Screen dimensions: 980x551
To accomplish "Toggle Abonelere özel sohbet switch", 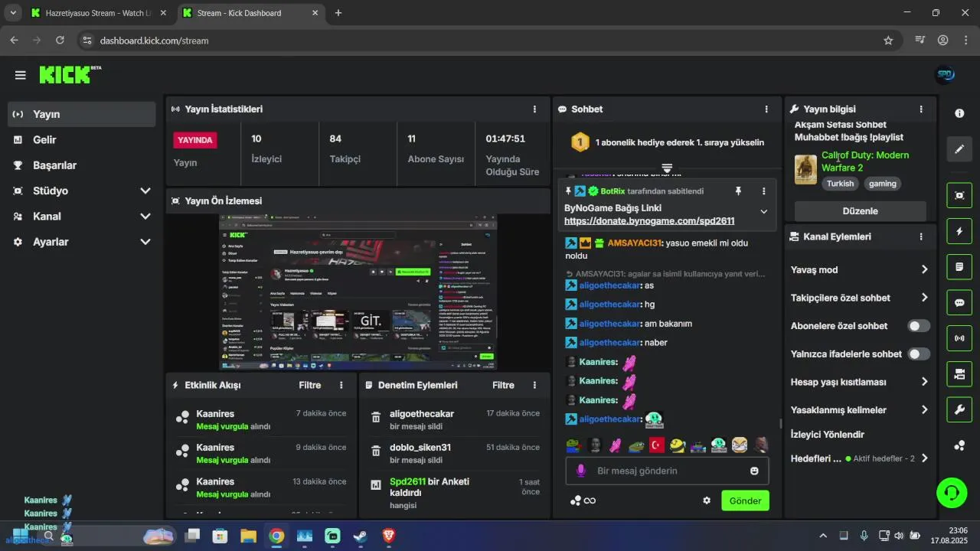I will click(x=919, y=326).
